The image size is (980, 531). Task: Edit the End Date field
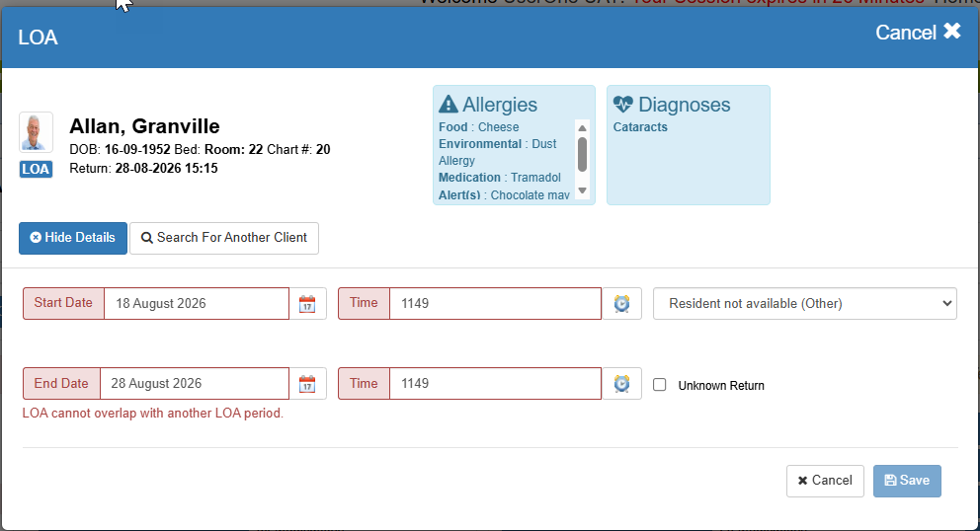coord(195,384)
